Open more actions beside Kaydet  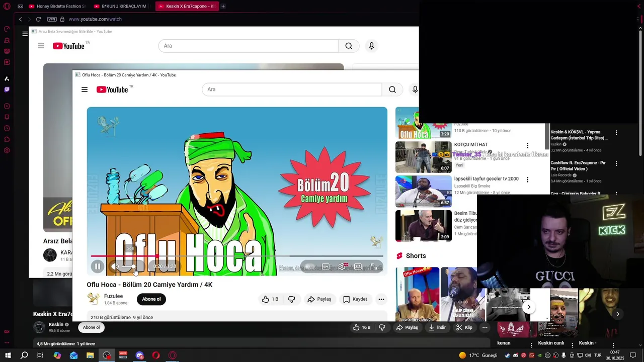tap(381, 299)
